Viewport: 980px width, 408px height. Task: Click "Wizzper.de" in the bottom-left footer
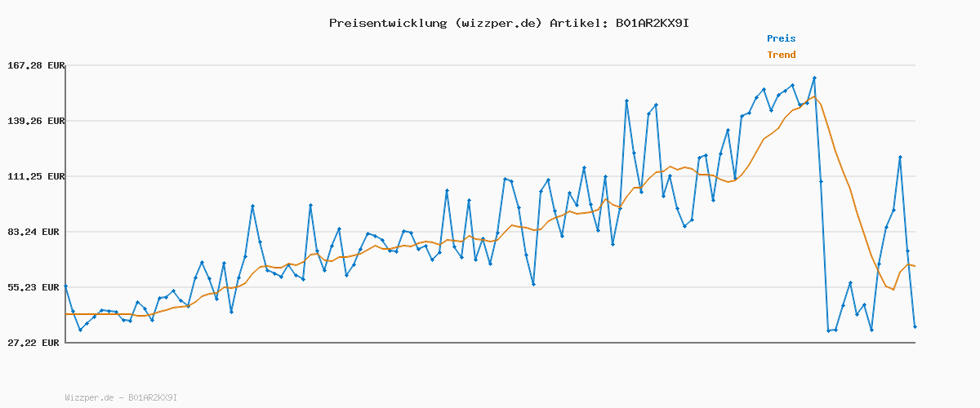tap(89, 397)
